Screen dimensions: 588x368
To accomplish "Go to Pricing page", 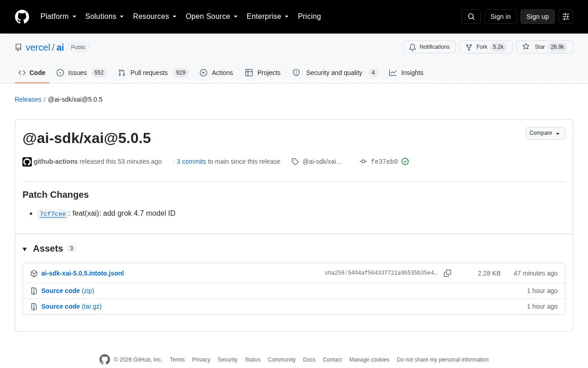I will [309, 17].
